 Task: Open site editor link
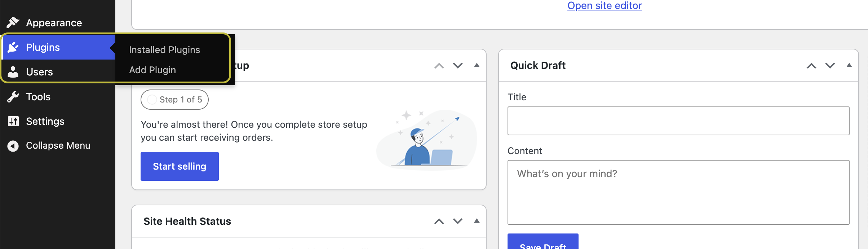604,5
